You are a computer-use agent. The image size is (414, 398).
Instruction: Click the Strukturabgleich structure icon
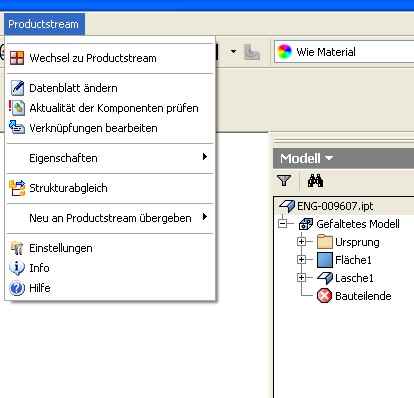(17, 188)
